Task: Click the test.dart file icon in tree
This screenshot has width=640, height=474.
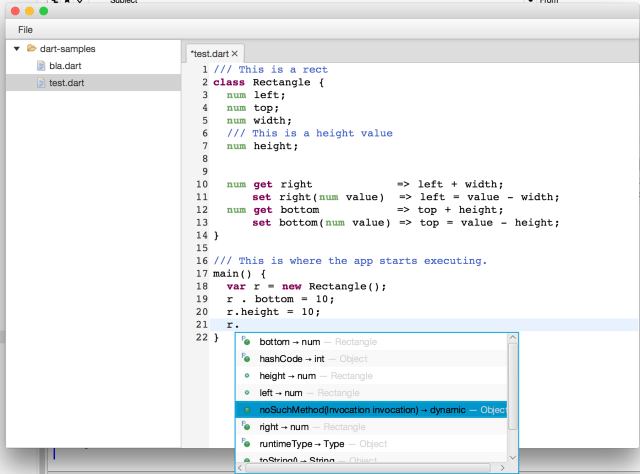Action: click(x=41, y=83)
